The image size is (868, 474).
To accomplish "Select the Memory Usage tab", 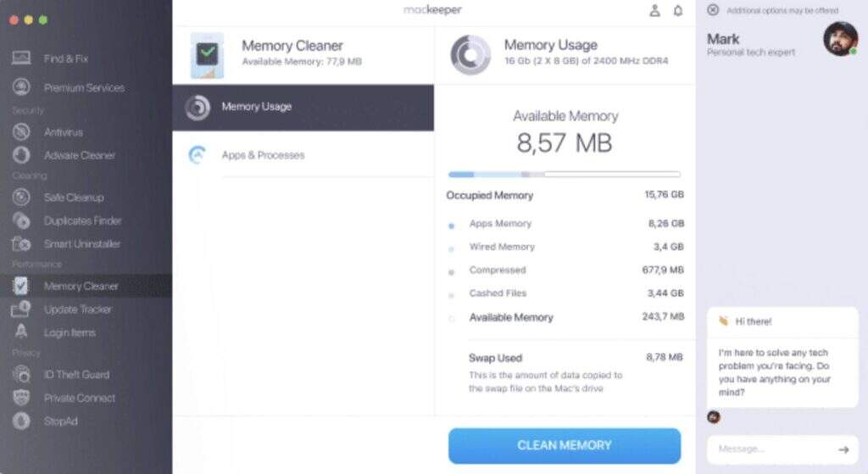I will pos(256,107).
